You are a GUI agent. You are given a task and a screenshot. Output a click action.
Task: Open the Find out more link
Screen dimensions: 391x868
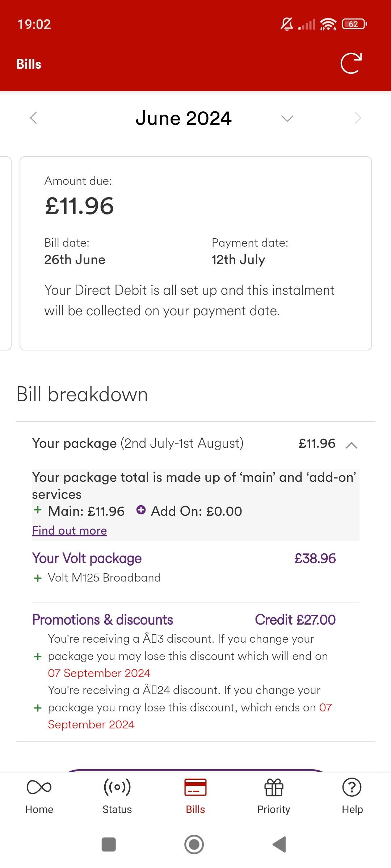pyautogui.click(x=70, y=531)
